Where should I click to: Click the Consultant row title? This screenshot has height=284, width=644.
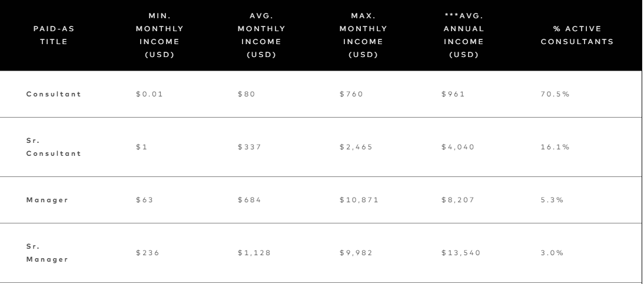54,94
